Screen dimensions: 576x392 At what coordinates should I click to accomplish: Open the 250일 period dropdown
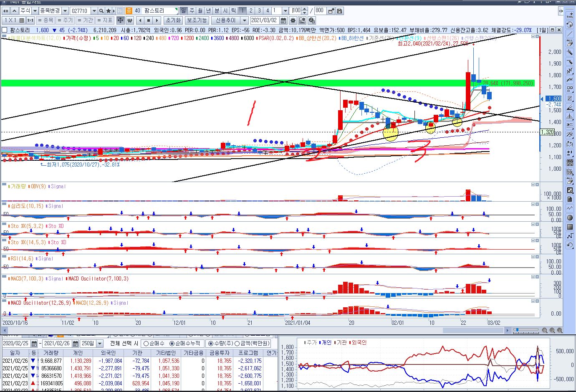(100, 344)
